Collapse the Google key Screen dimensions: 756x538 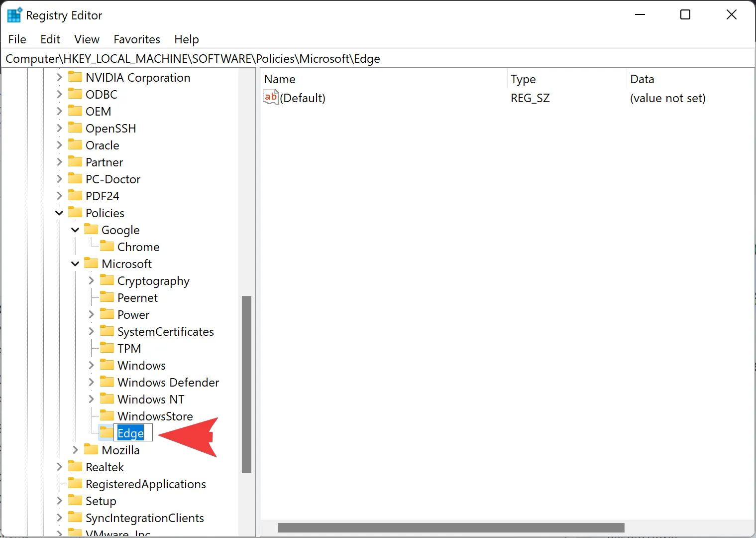click(74, 230)
